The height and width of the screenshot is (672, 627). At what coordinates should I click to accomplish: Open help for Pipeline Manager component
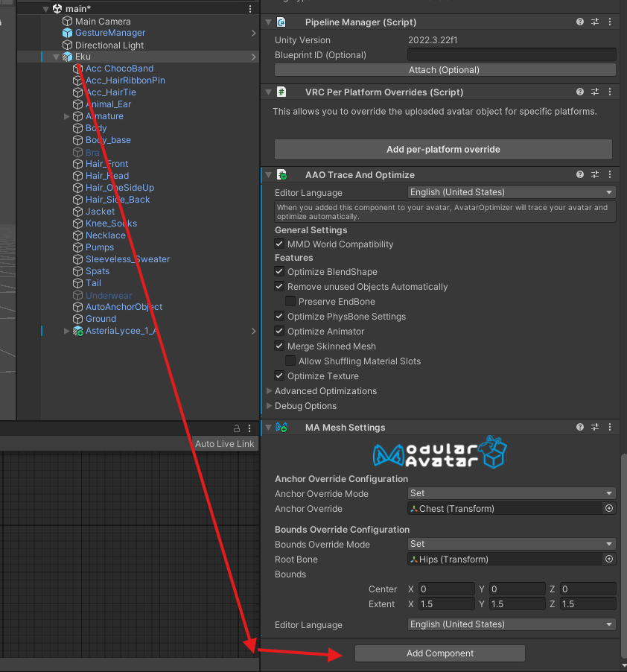580,22
